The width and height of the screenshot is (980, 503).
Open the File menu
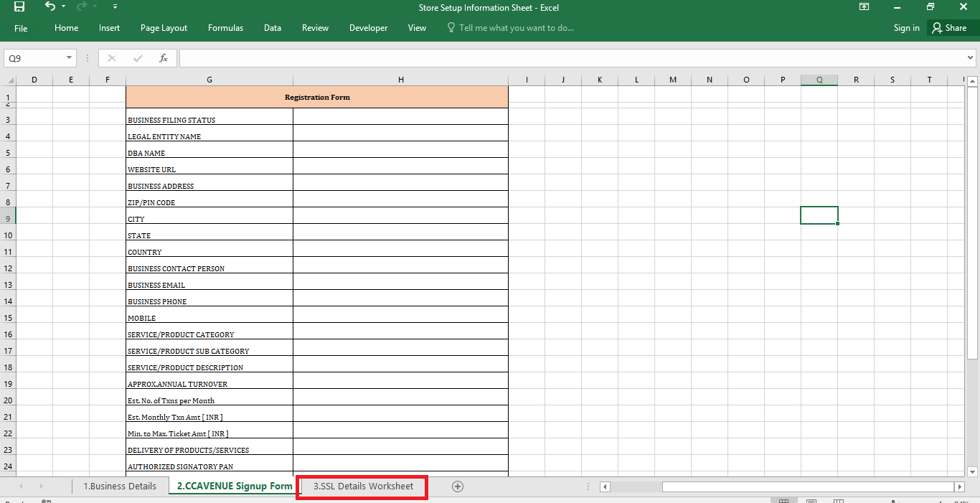[x=21, y=28]
